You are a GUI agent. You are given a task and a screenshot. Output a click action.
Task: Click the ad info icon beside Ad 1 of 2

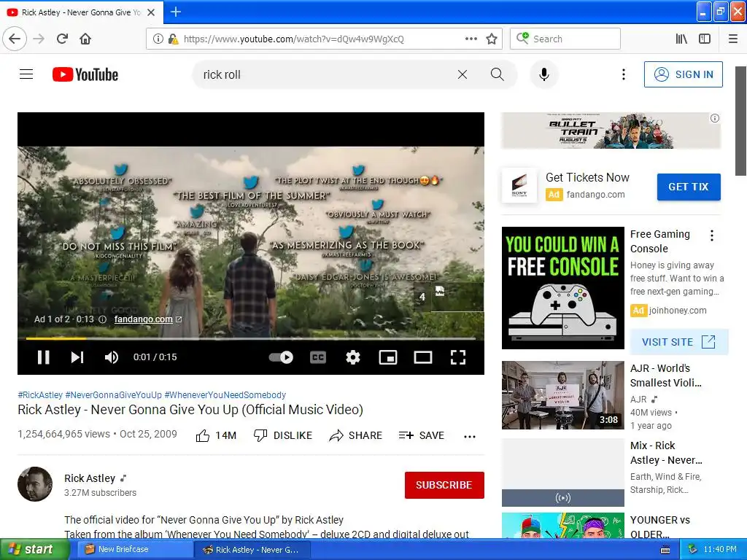(102, 319)
